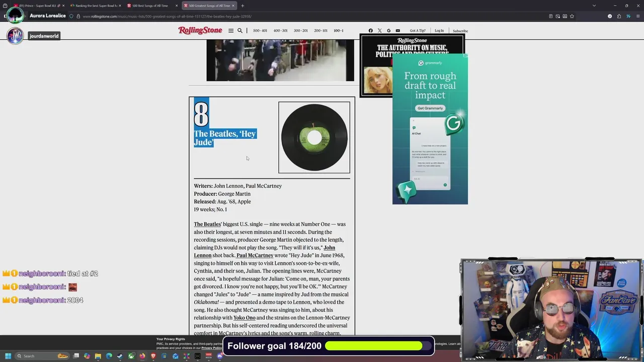
Task: Open Xbox app from the taskbar
Action: click(131, 356)
